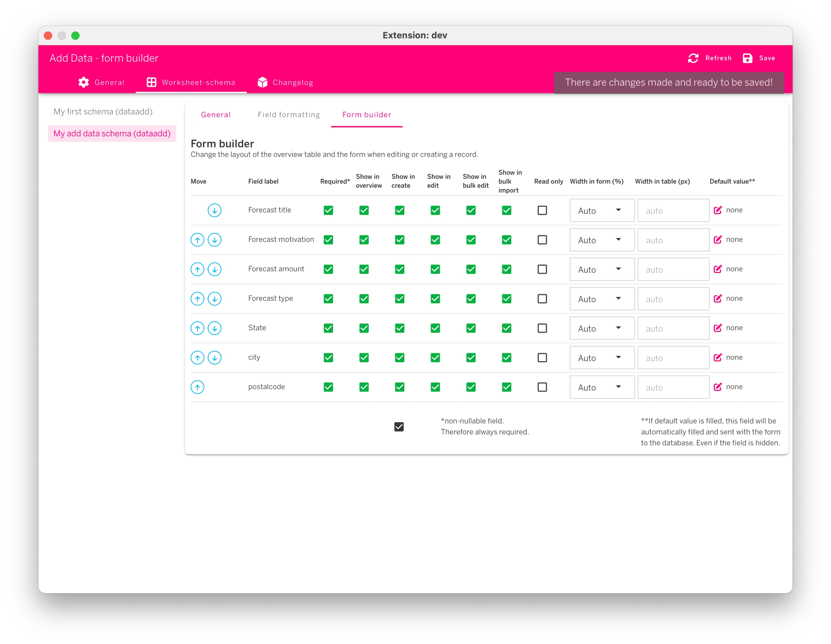Open the General settings tab in header
The image size is (831, 644).
[101, 83]
